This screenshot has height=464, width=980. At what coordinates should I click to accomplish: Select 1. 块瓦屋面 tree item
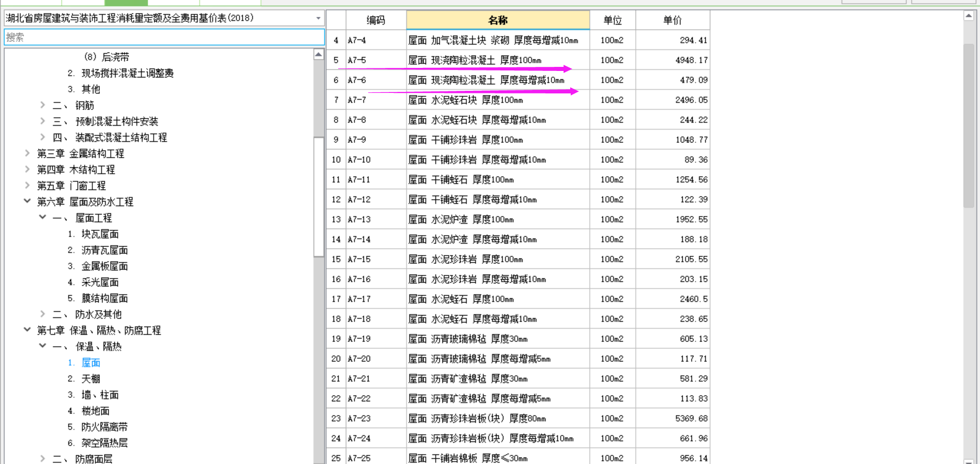[93, 234]
